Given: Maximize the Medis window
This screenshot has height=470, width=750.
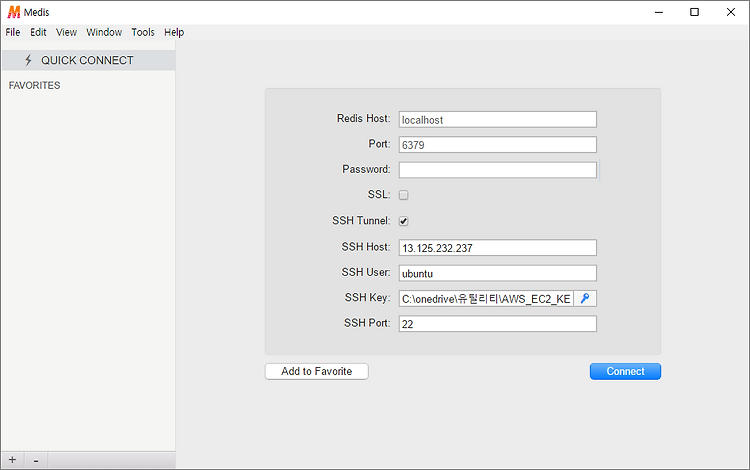Looking at the screenshot, I should point(695,12).
